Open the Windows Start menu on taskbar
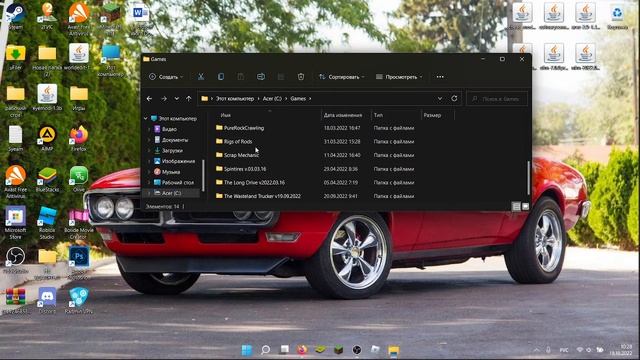This screenshot has height=360, width=640. click(247, 350)
